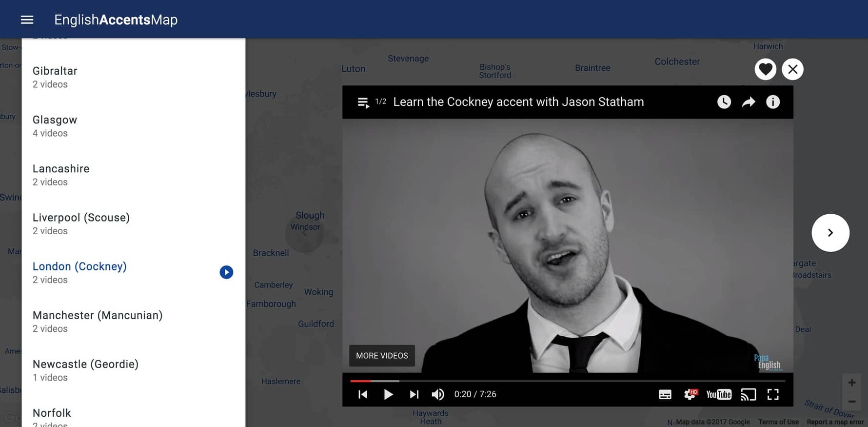The height and width of the screenshot is (427, 868).
Task: Select Newcastle (Geordie) in the list
Action: 134,370
